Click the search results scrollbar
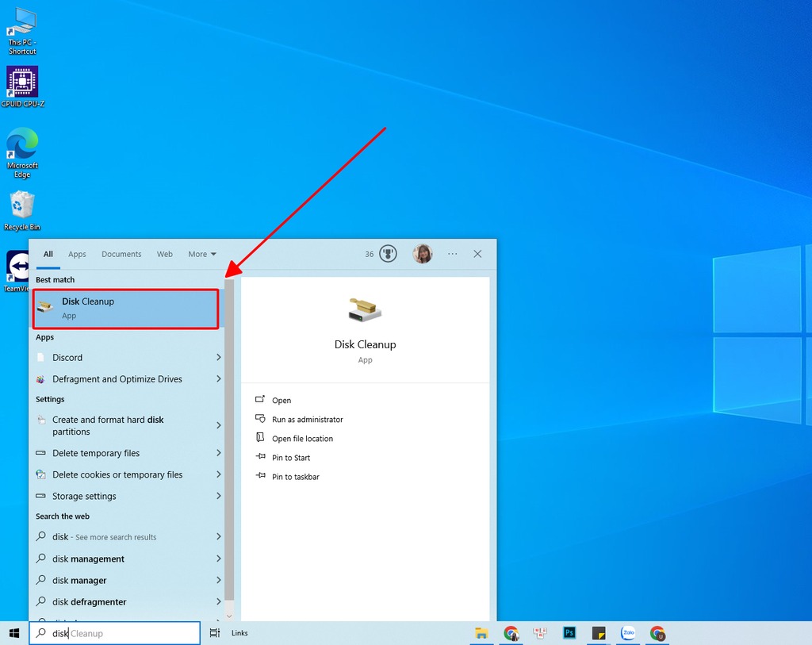 click(229, 440)
